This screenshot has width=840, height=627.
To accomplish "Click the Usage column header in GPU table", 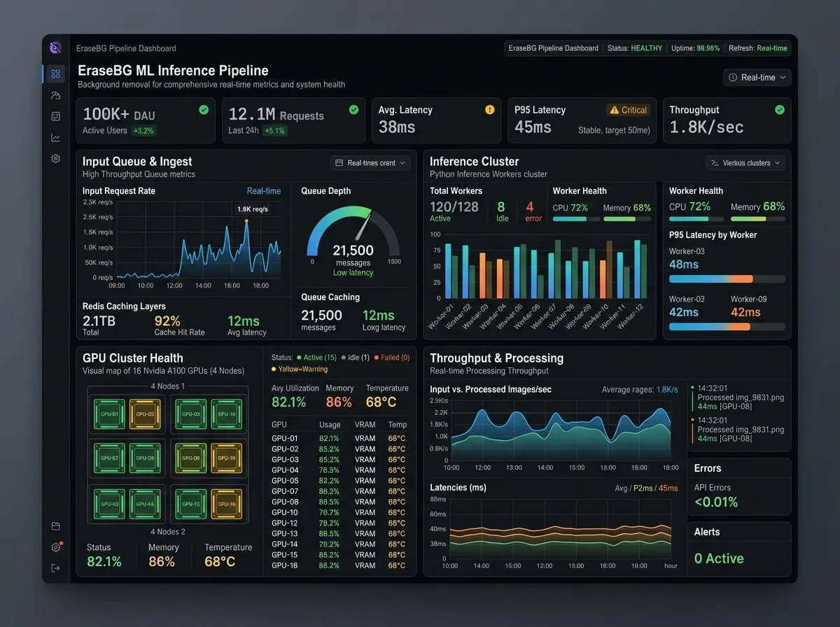I will click(x=330, y=425).
